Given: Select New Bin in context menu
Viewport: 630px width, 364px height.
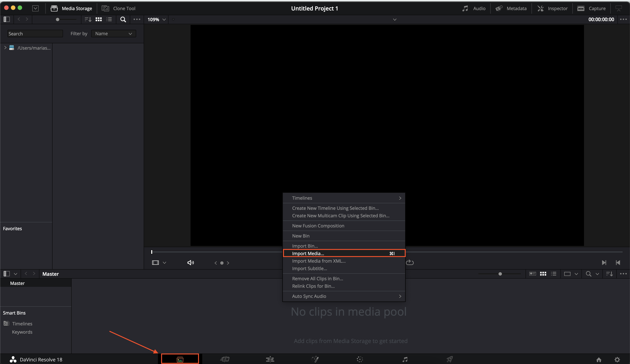Looking at the screenshot, I should [344, 236].
